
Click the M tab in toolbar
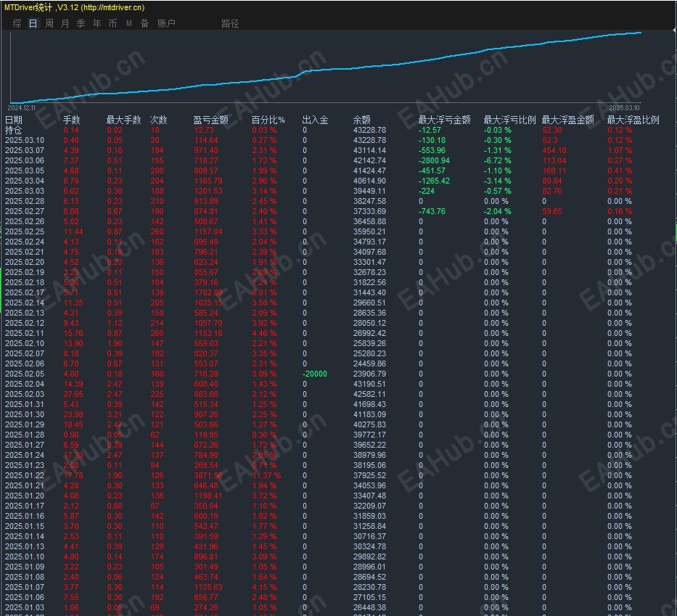click(128, 23)
